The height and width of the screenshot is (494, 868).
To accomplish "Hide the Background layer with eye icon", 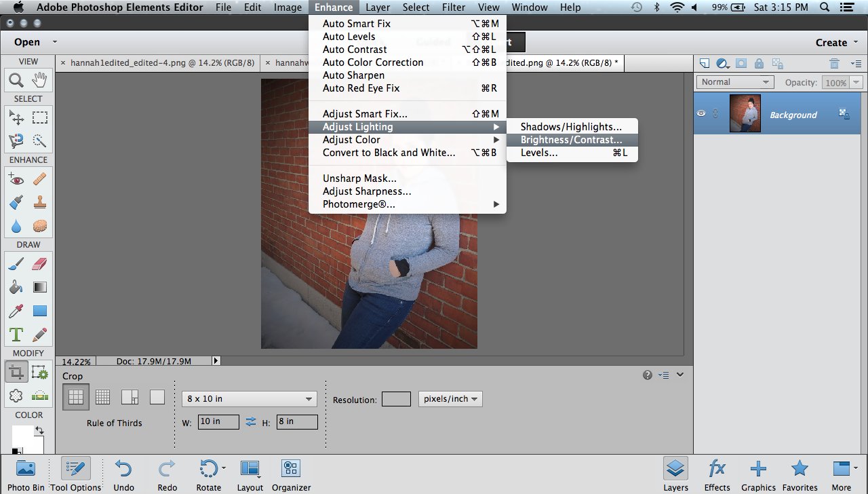I will (x=701, y=114).
